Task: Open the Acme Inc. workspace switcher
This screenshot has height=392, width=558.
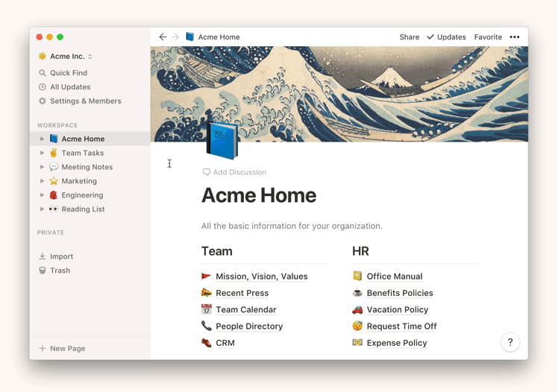Action: pyautogui.click(x=65, y=56)
